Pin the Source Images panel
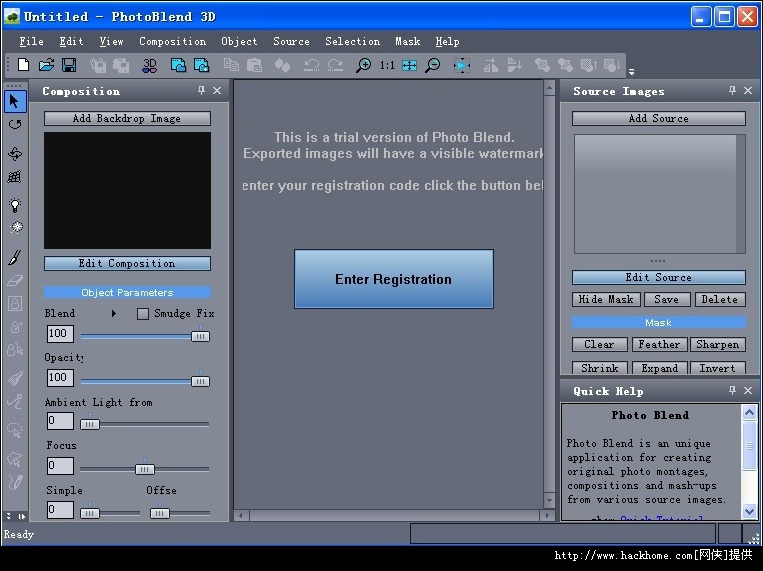 point(732,91)
